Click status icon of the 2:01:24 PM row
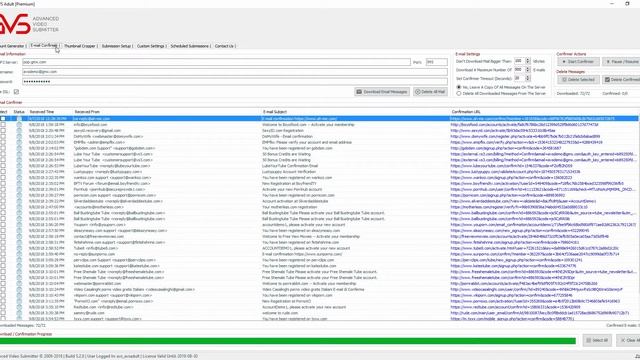640x360 pixels. pos(19,136)
